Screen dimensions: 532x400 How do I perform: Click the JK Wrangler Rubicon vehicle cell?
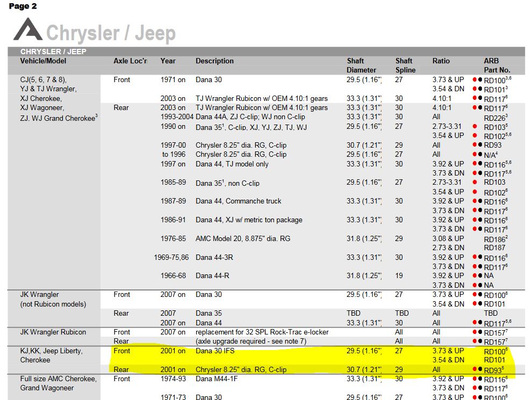[x=53, y=332]
